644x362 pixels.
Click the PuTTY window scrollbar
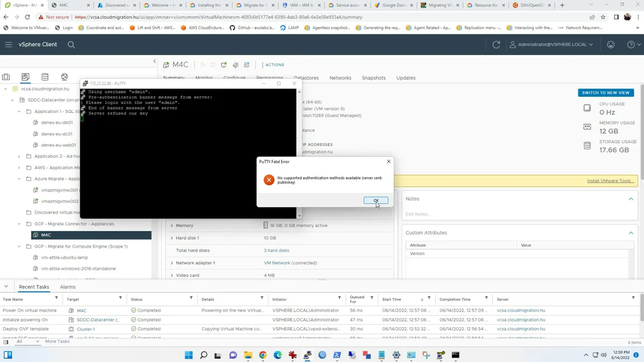(299, 154)
